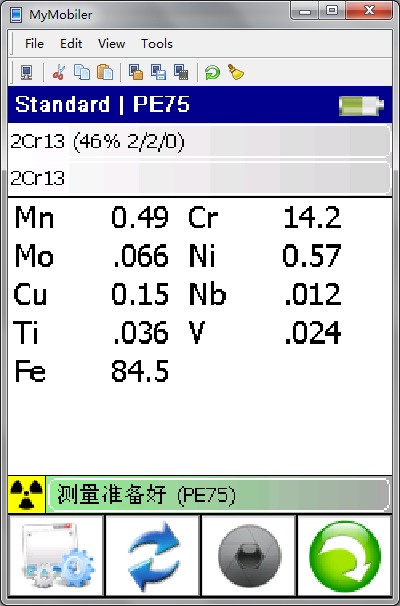
Task: Click the record video film icon
Action: (x=181, y=72)
